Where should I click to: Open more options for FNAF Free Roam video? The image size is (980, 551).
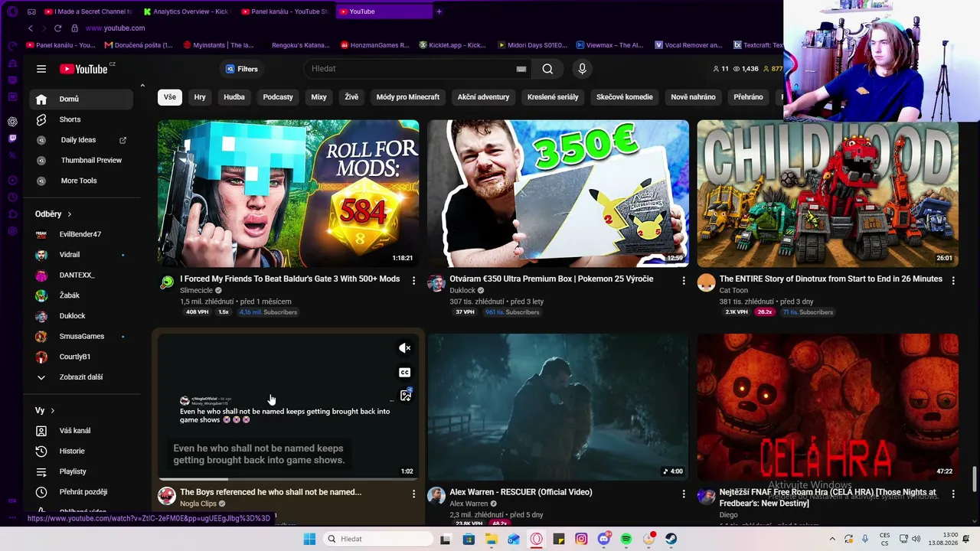(953, 494)
